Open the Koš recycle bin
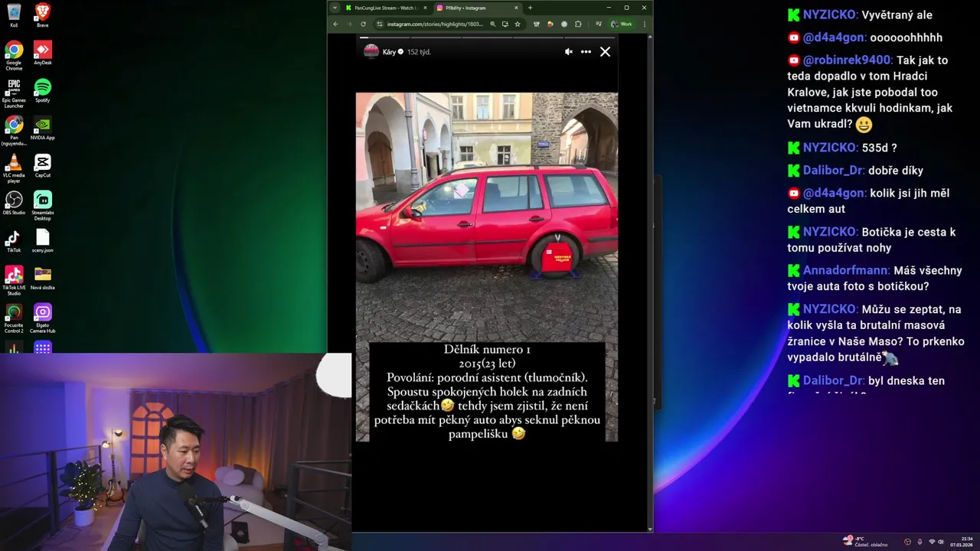 click(14, 15)
